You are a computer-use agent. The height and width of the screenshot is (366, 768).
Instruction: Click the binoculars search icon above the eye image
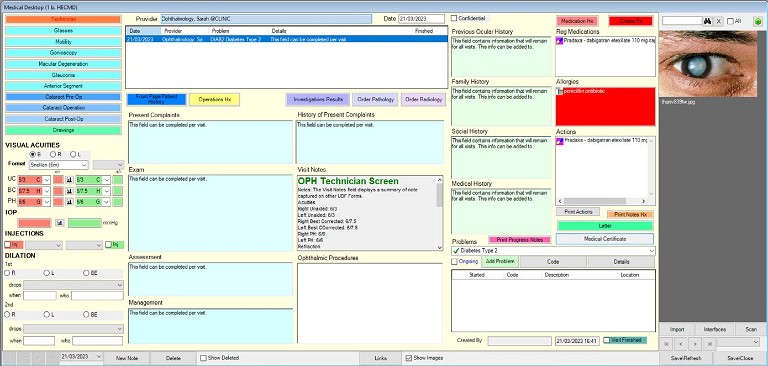707,21
